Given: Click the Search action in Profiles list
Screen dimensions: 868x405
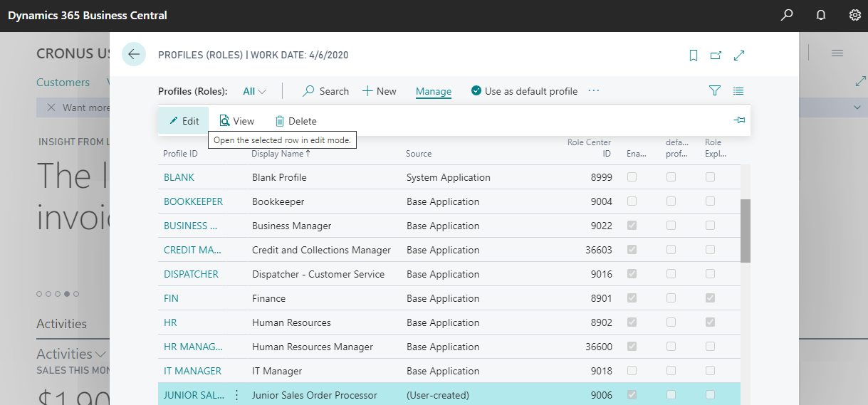Looking at the screenshot, I should tap(326, 91).
